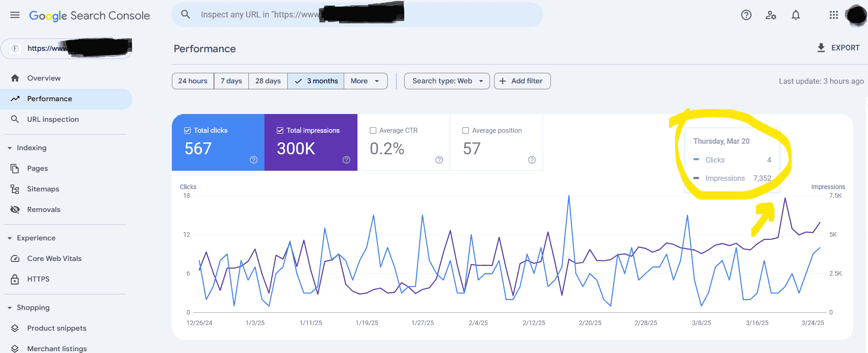The width and height of the screenshot is (868, 353).
Task: Click the Merchant listings layers icon
Action: pyautogui.click(x=15, y=348)
